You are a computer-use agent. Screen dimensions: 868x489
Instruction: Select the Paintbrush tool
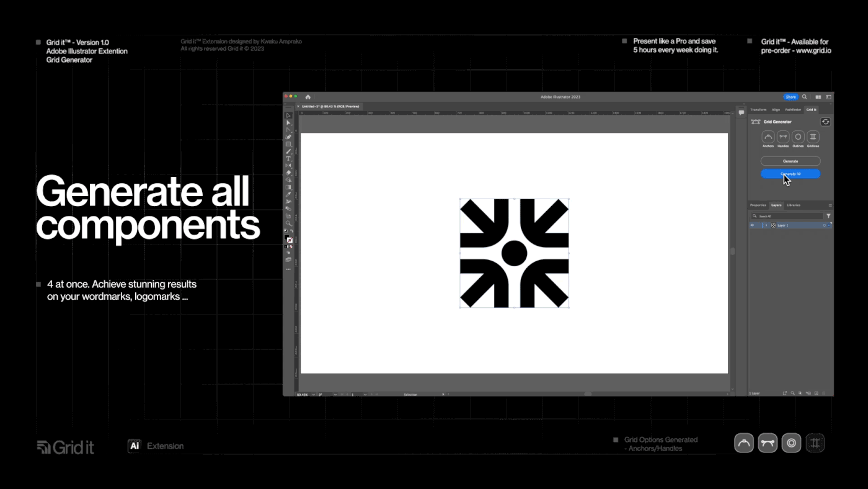288,151
